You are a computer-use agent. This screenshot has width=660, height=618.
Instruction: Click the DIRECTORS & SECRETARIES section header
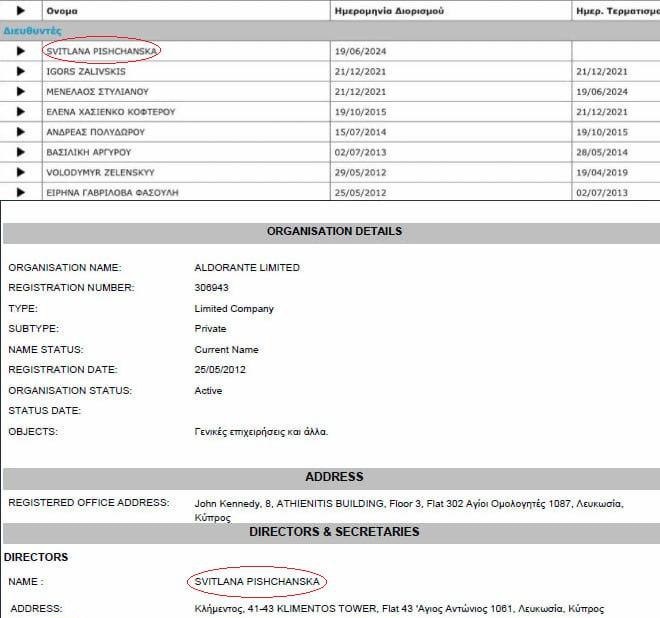334,531
